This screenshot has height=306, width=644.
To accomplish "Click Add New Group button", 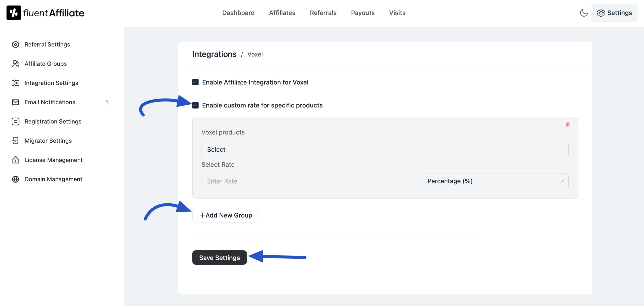I will (226, 215).
